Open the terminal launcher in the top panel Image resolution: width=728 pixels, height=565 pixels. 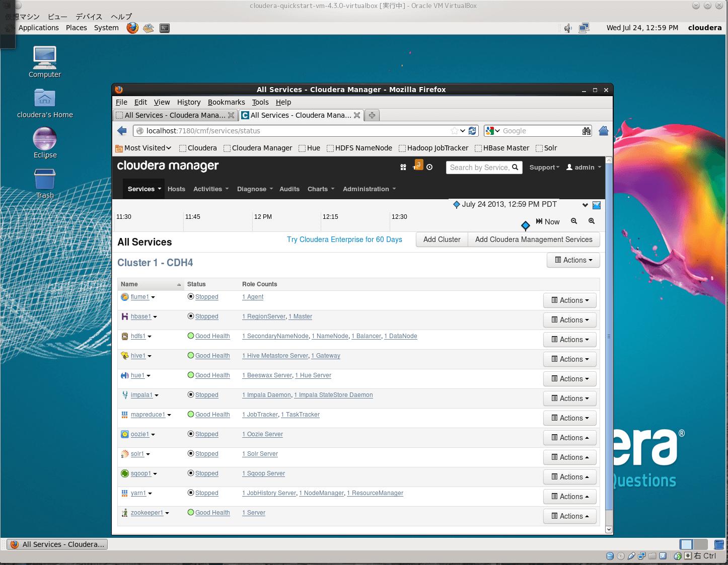click(165, 28)
